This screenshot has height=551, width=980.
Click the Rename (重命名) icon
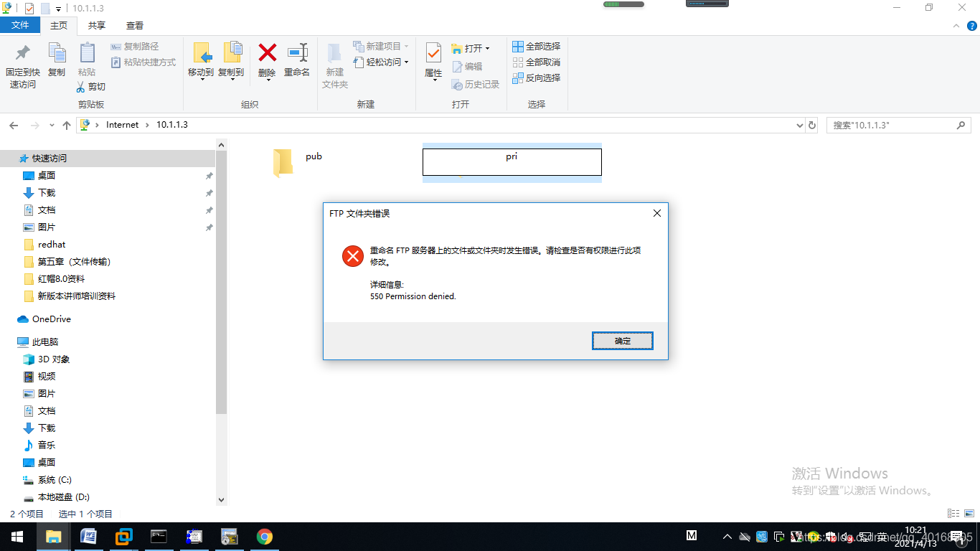click(297, 52)
